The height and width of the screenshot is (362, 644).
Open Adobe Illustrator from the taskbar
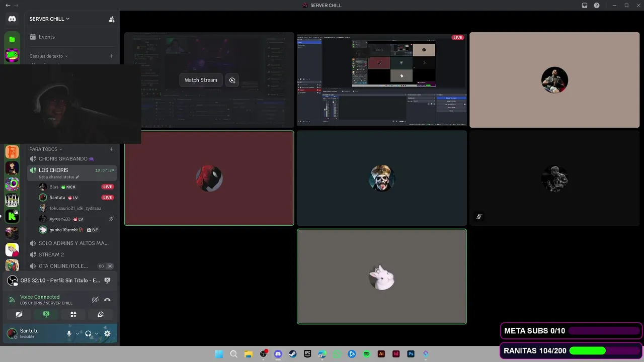381,354
